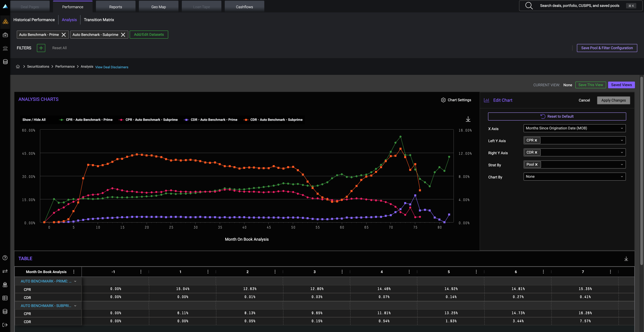Open the bank institution sidebar icon
The height and width of the screenshot is (332, 644).
5,48
